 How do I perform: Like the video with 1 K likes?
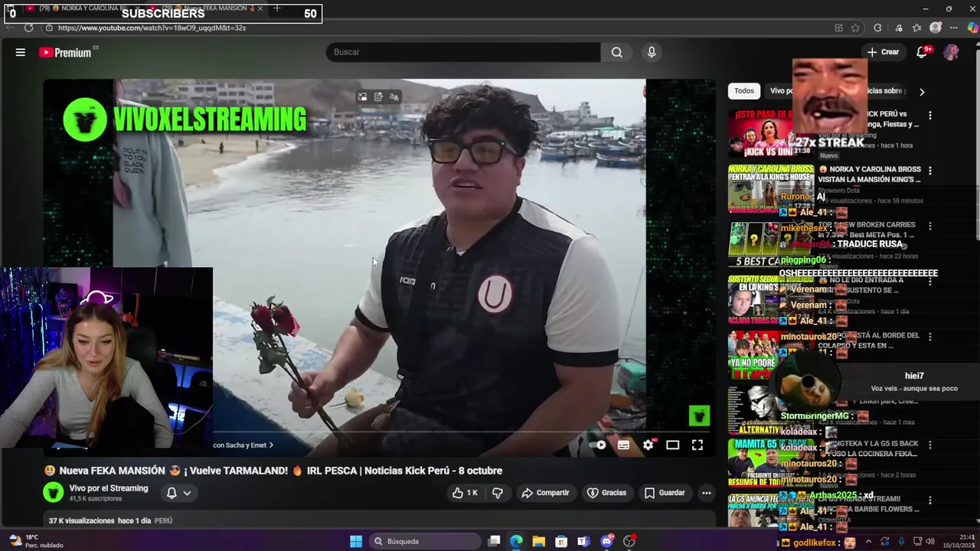(465, 493)
